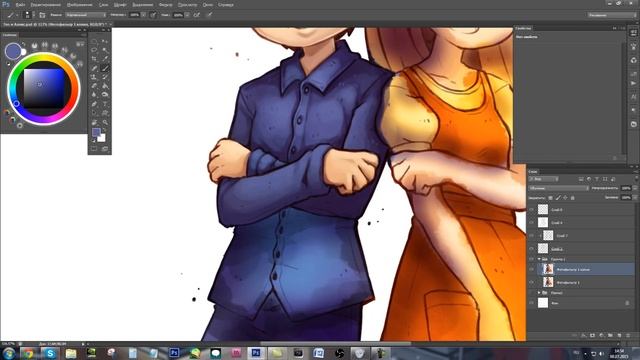Open the Brush panel from options bar
This screenshot has height=360, width=640.
pos(42,15)
